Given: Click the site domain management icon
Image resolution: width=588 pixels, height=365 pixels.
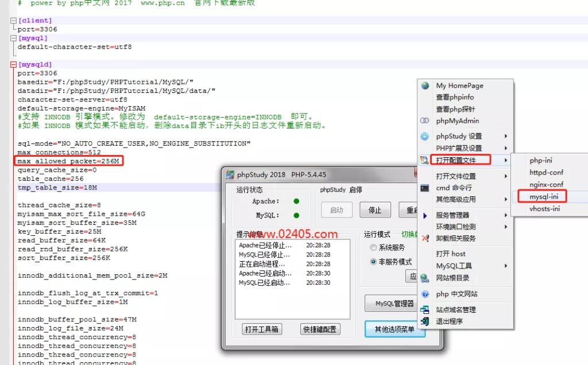Looking at the screenshot, I should coord(424,310).
